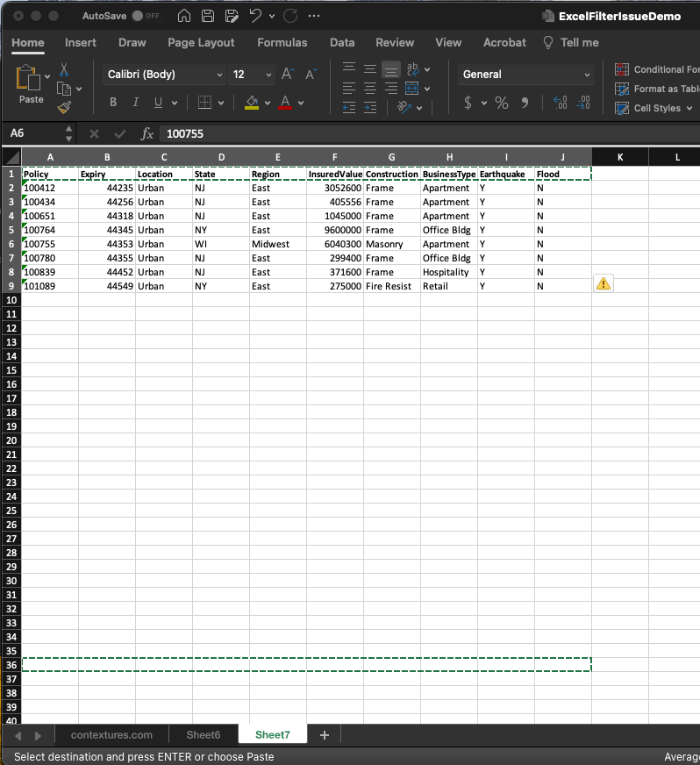Toggle Italic formatting
Screen dimensions: 700x765
136,103
